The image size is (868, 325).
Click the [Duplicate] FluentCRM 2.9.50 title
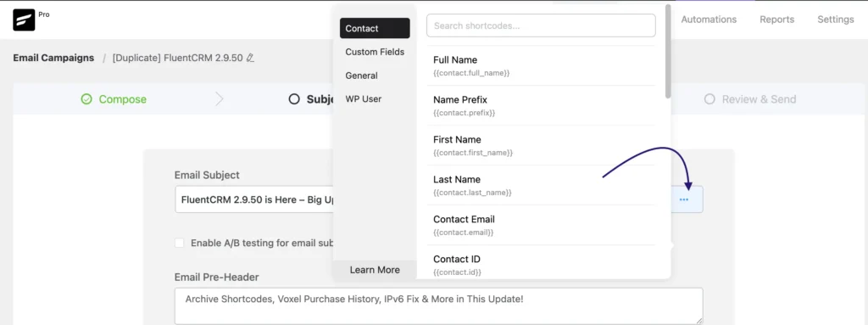pyautogui.click(x=178, y=58)
